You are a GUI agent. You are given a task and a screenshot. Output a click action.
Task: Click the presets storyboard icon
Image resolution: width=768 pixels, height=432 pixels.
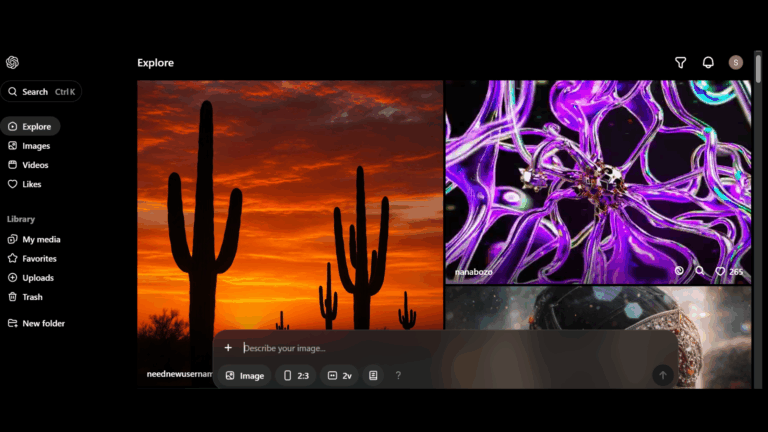373,376
